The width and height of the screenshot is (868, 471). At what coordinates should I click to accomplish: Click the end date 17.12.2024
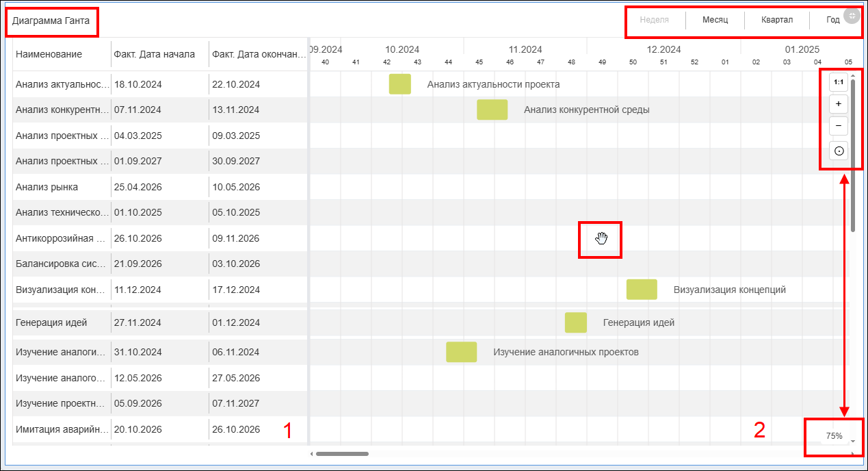click(x=237, y=290)
